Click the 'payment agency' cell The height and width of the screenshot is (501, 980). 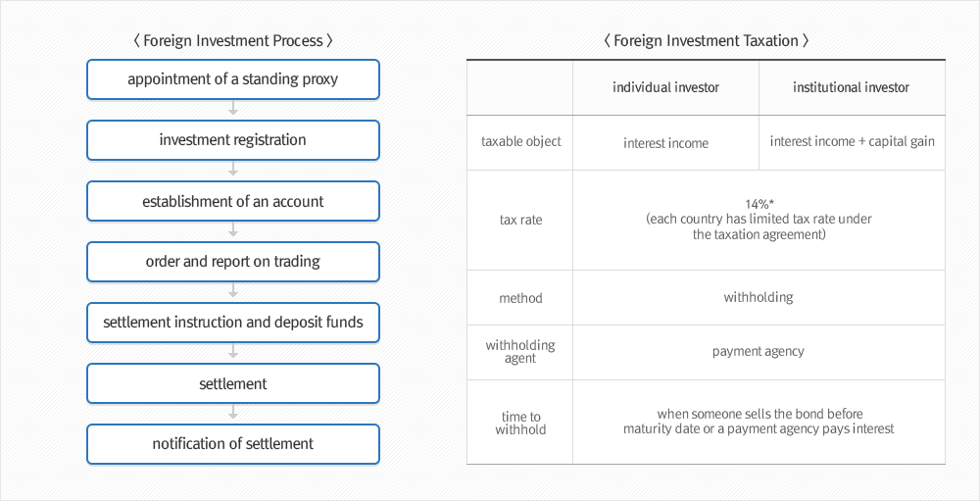point(759,352)
